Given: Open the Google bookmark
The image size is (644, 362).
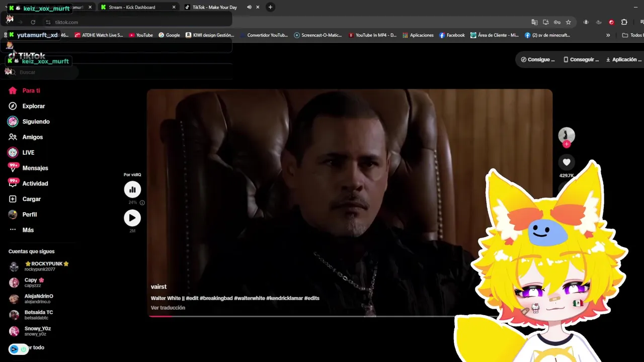Looking at the screenshot, I should point(169,35).
